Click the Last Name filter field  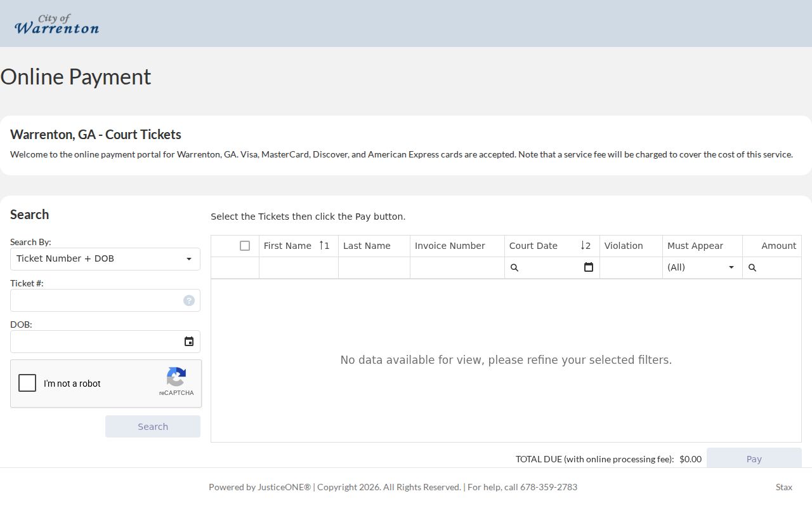[374, 267]
